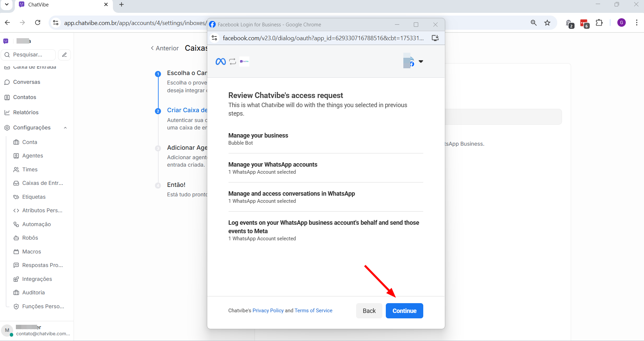Click the Pesquisar search field
The image size is (644, 341).
(28, 55)
